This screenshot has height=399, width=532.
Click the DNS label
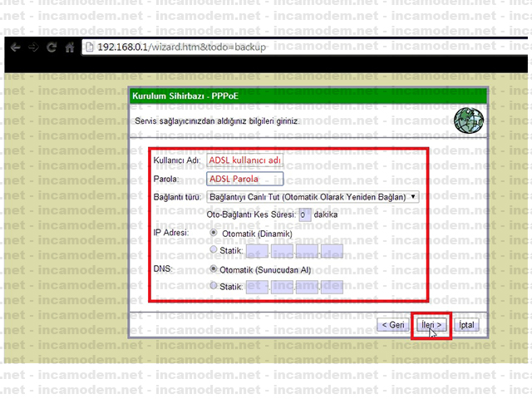coord(163,269)
